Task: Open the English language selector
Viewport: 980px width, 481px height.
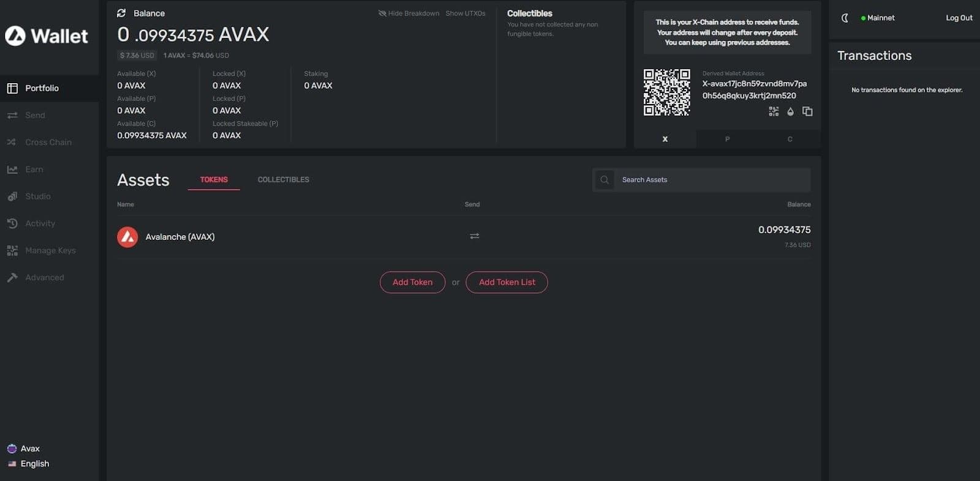Action: click(28, 464)
